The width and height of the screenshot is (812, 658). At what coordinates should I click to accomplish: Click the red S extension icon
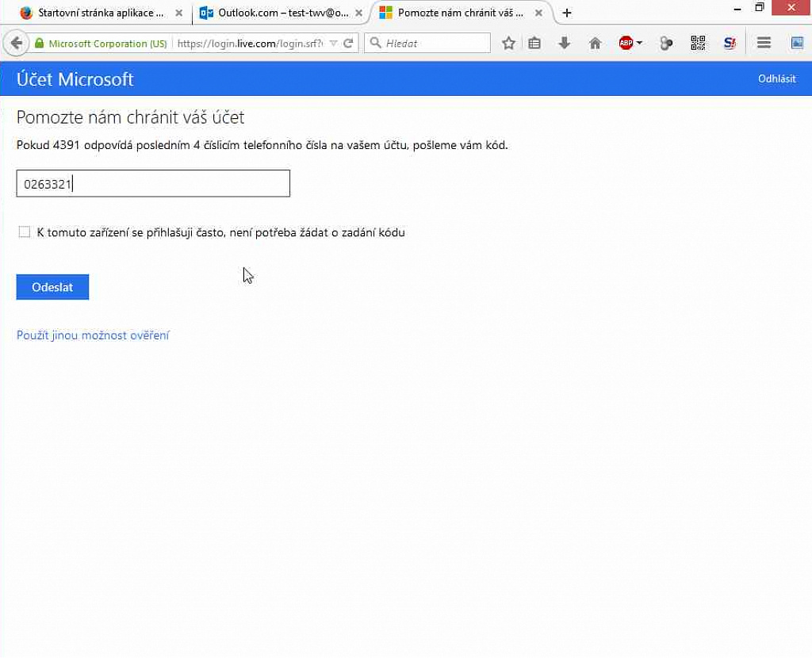[x=730, y=43]
